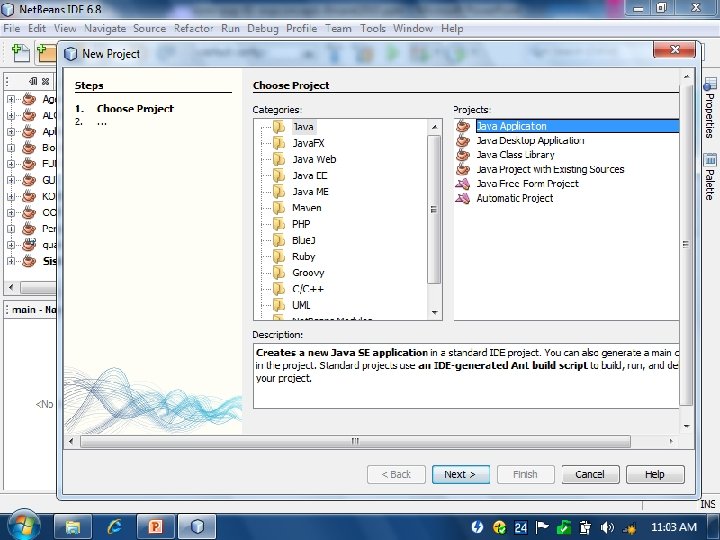Select the PHP category
This screenshot has height=540, width=720.
[x=301, y=224]
